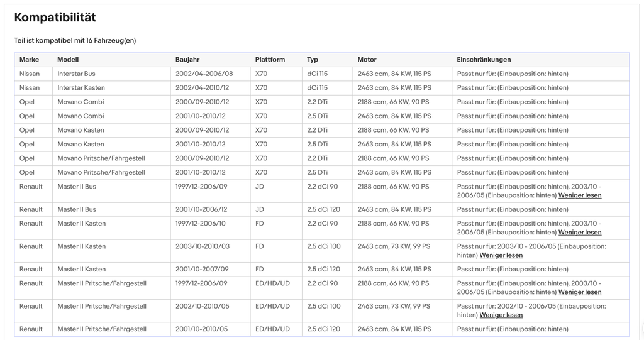
Task: Click 2463 ccm, 73 KW, 99 PS in Kasten row
Action: coord(394,246)
